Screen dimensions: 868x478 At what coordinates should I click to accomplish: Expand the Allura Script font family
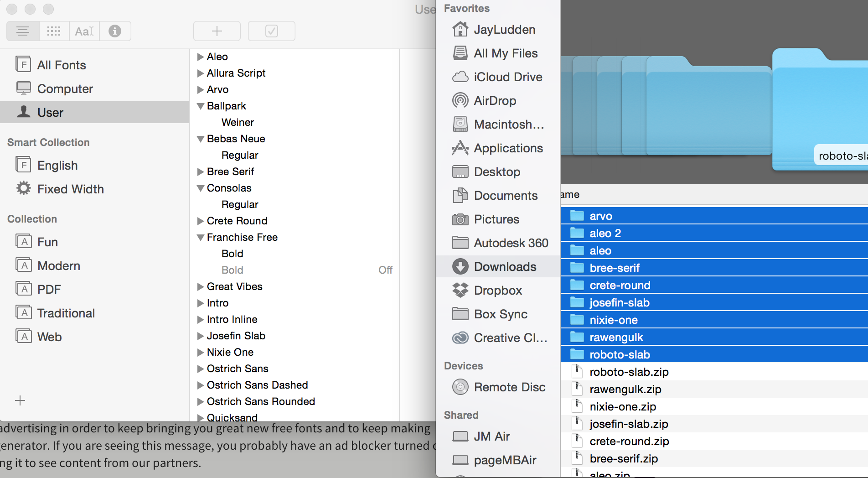coord(200,73)
